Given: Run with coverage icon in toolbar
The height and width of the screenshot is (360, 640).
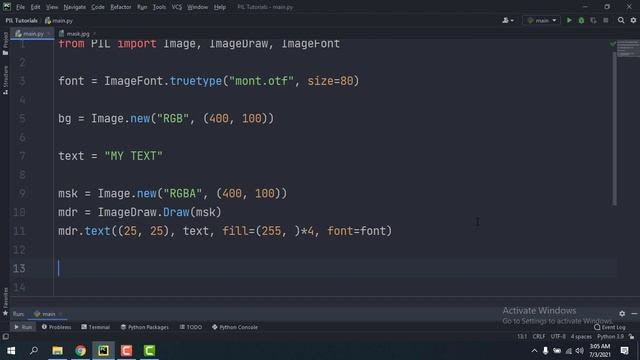Looking at the screenshot, I should coord(593,20).
